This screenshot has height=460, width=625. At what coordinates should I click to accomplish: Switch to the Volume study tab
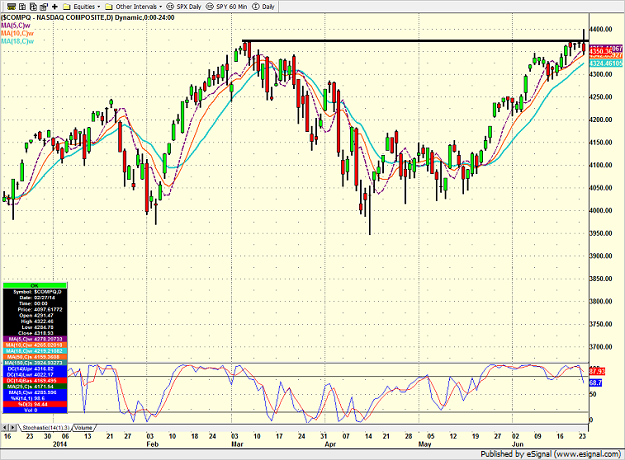[84, 428]
